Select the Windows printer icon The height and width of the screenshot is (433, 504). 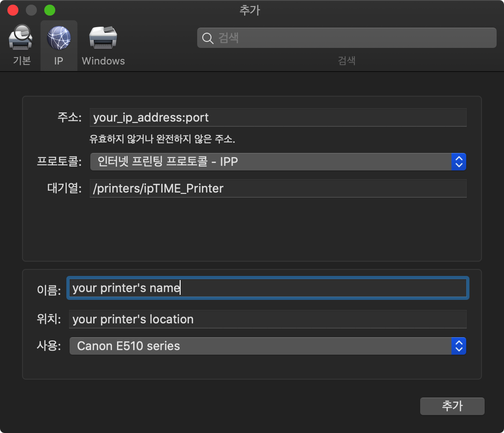tap(103, 37)
